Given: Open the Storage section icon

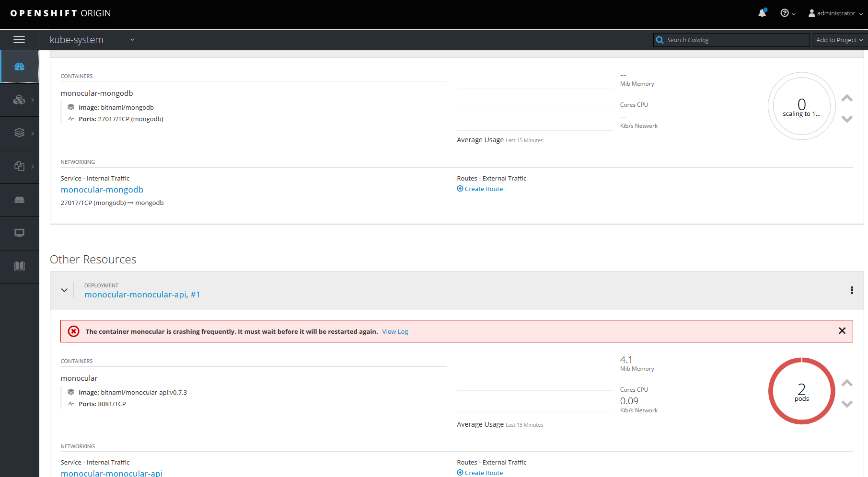Looking at the screenshot, I should 19,200.
